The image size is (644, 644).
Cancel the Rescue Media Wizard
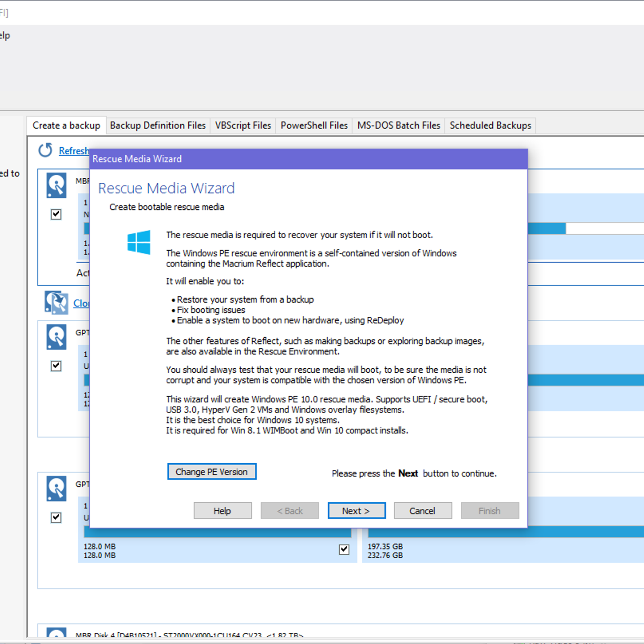click(423, 511)
